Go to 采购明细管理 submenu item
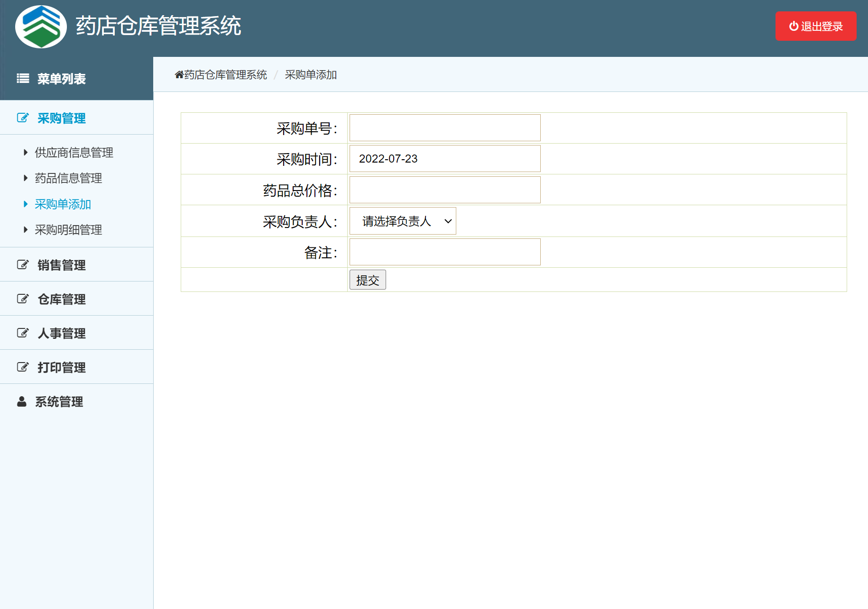868x609 pixels. click(x=68, y=230)
